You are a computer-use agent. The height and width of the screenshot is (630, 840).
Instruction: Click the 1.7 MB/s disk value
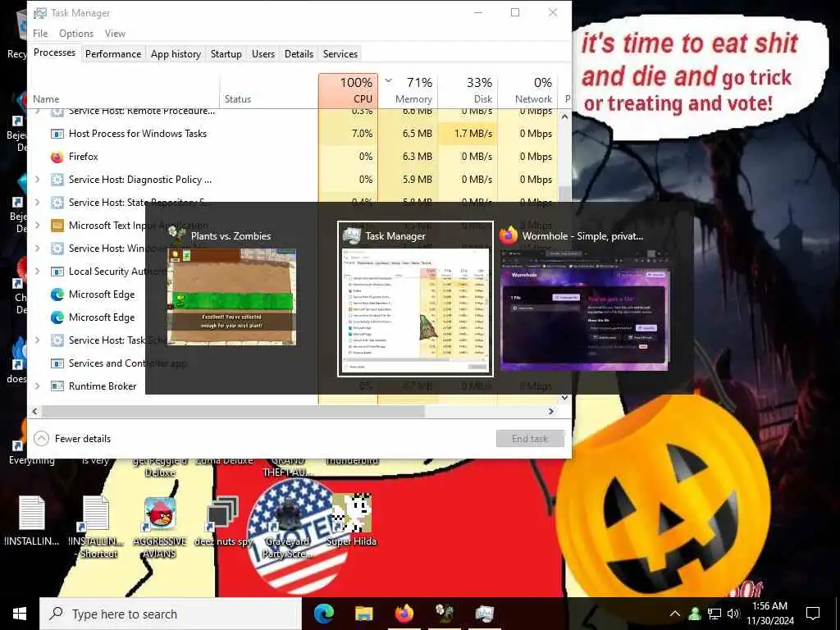[473, 134]
